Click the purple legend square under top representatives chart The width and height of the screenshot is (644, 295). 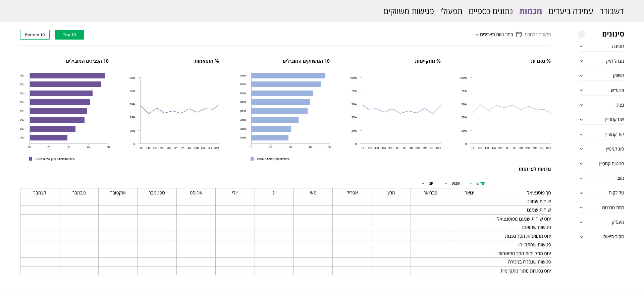31,159
